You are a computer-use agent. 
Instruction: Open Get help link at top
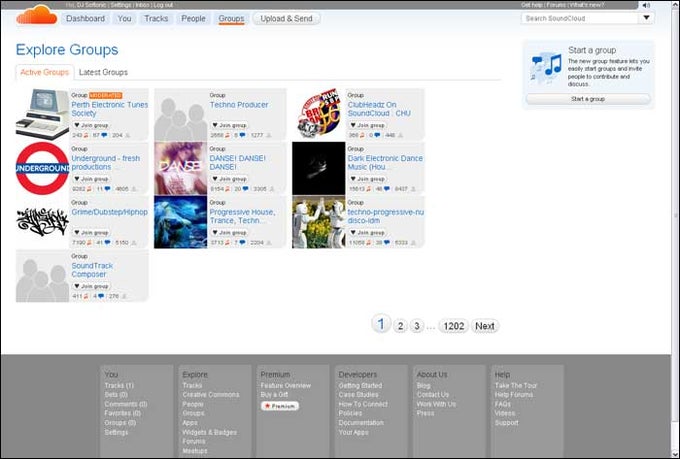(x=532, y=5)
